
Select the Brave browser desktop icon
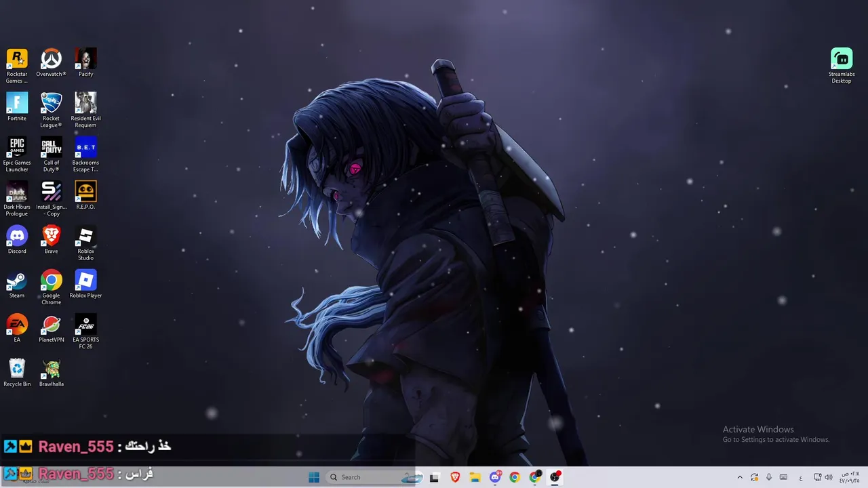(51, 240)
